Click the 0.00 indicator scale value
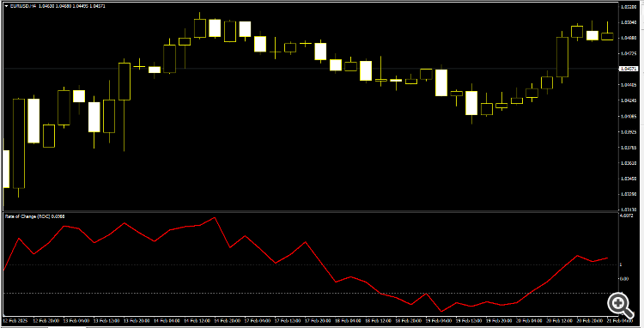Screen dimensions: 644x328 [x=625, y=279]
